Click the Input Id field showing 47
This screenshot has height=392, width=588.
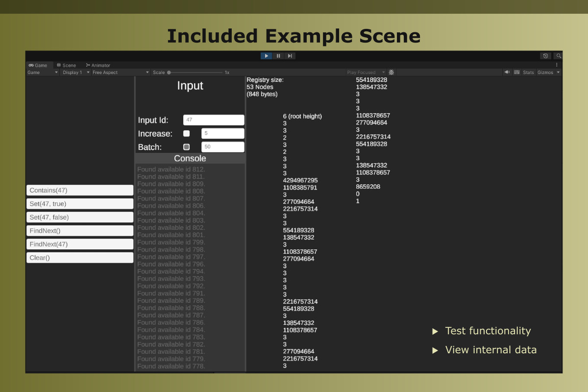(x=214, y=120)
